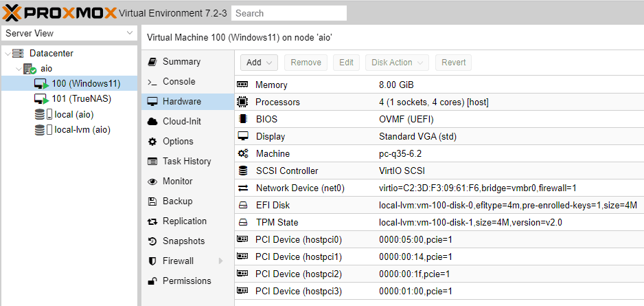Viewport: 644px width, 306px height.
Task: Click the Display monitor icon in hardware list
Action: point(243,135)
